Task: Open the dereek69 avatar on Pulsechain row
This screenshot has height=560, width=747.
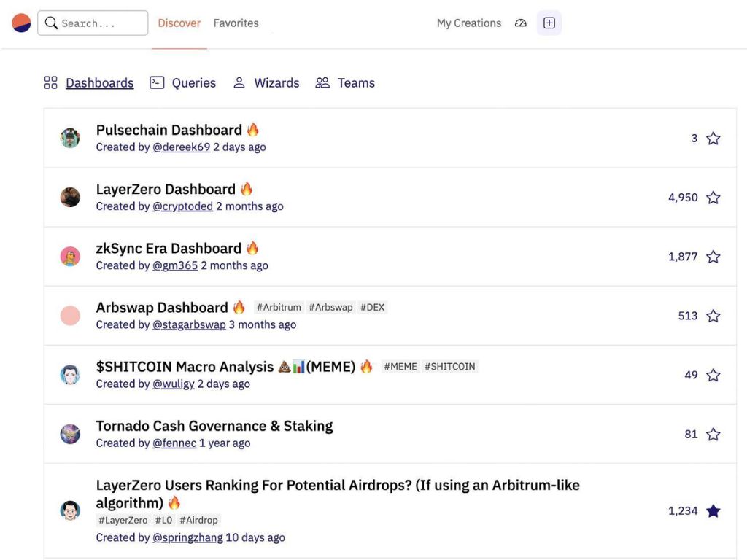Action: tap(70, 138)
